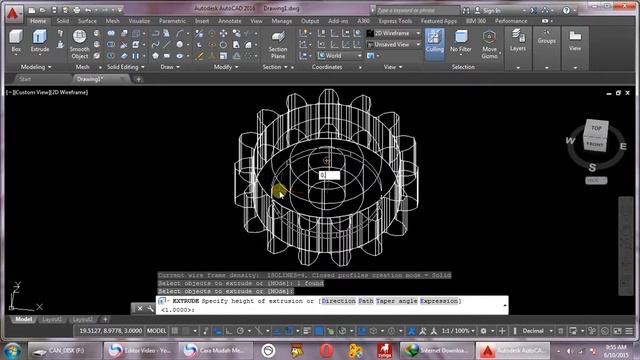The height and width of the screenshot is (360, 640).
Task: Open the Unsaved View dropdown
Action: 393,44
